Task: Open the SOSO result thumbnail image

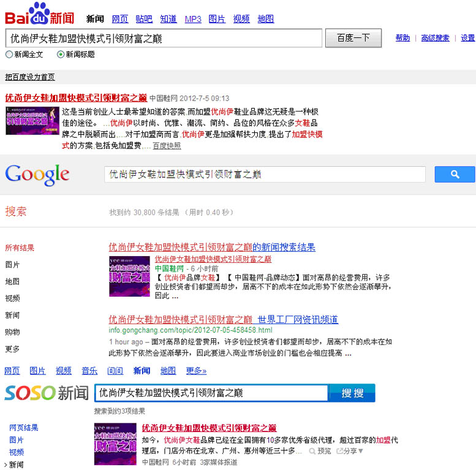Action: (115, 444)
